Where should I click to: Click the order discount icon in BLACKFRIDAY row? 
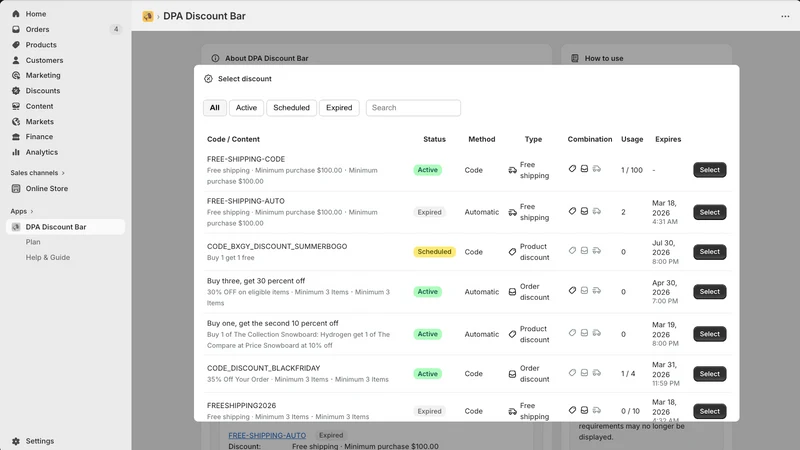tap(512, 374)
